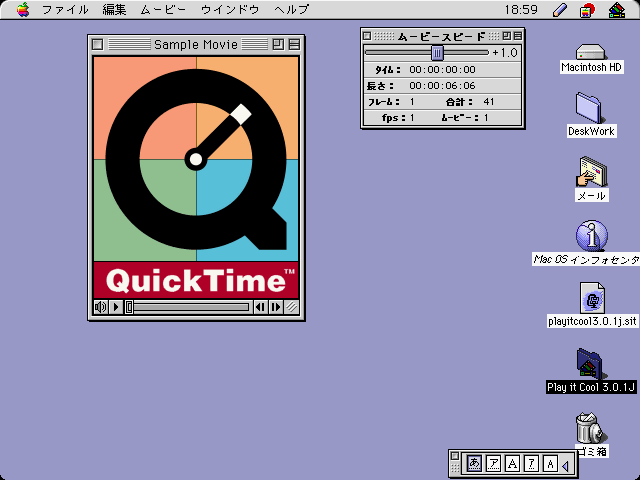Image resolution: width=640 pixels, height=480 pixels.
Task: Click the QuickTime movie image
Action: (x=196, y=178)
